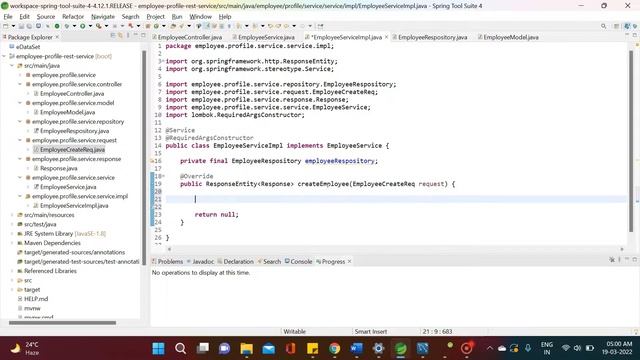The width and height of the screenshot is (640, 360).
Task: Collapse all in Package Explorer toolbar
Action: (x=113, y=36)
